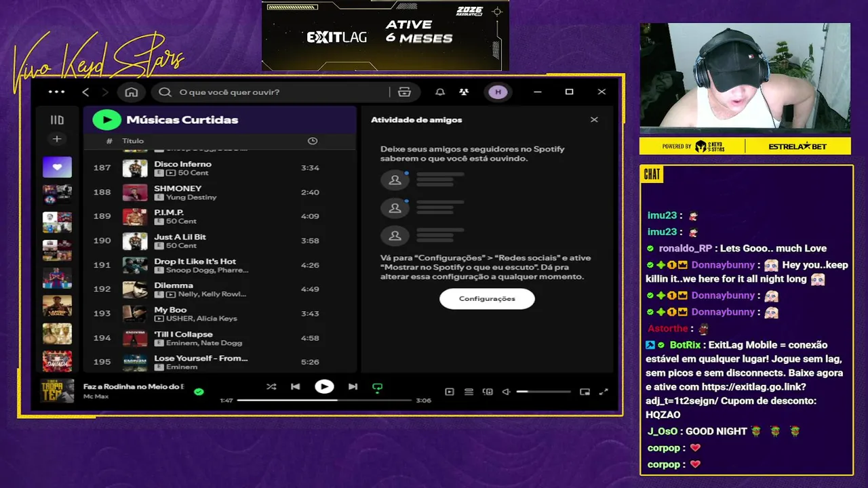The image size is (868, 488).
Task: Open the Spotify Home page
Action: (x=132, y=91)
